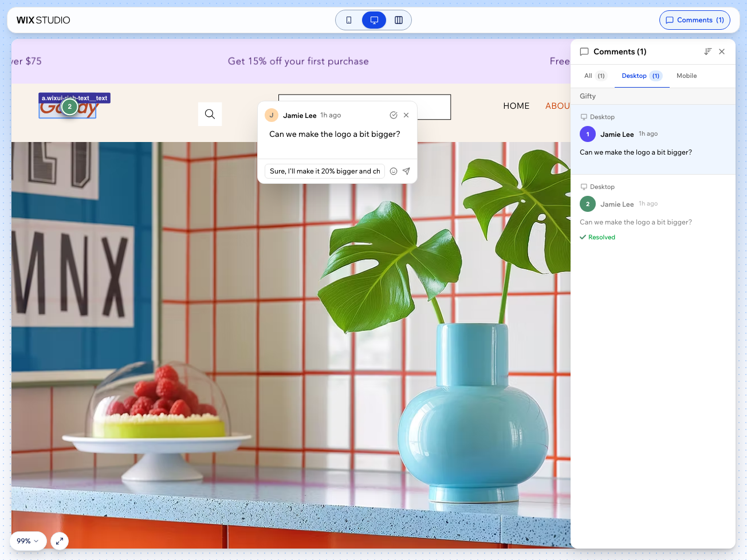Click the purple 1 comment badge
This screenshot has height=560, width=747.
coord(588,134)
